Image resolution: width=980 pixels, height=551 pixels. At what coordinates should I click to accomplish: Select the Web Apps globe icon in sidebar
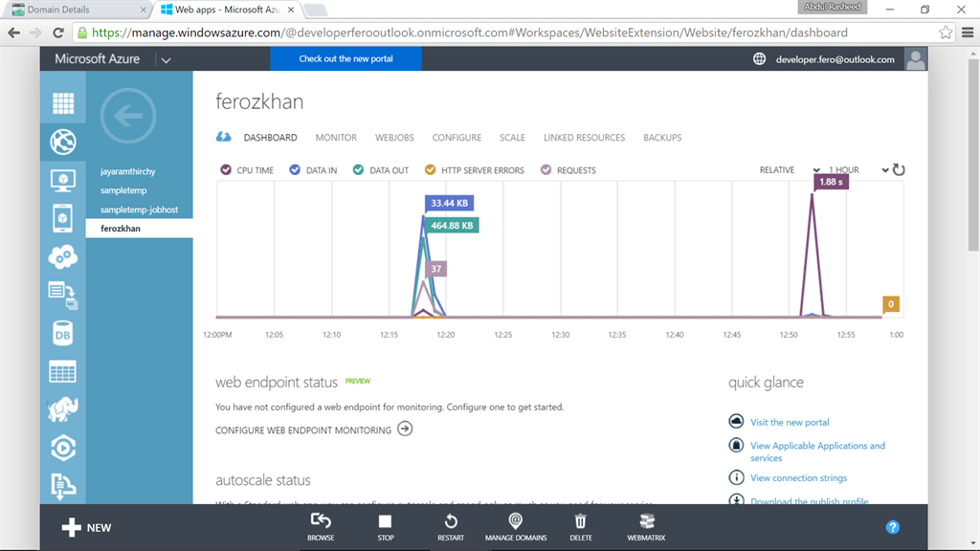(x=63, y=142)
